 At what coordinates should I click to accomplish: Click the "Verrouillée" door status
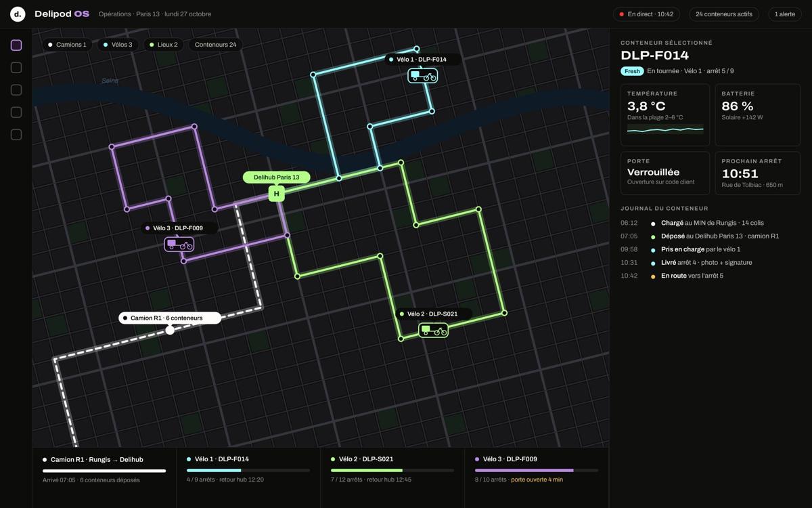[654, 172]
